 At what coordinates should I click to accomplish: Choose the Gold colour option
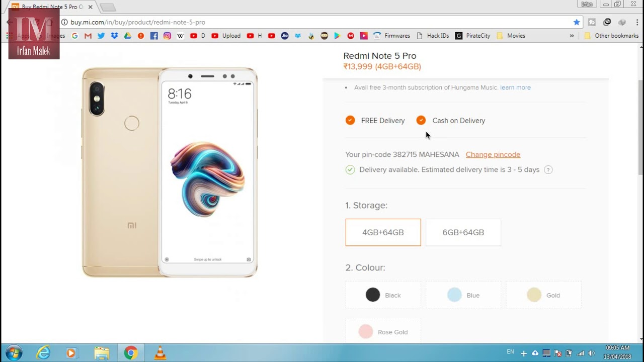(543, 295)
